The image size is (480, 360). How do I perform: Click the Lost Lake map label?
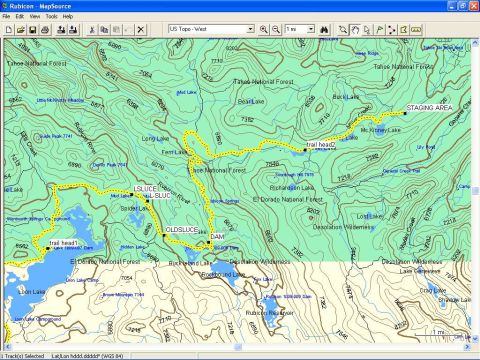[x=370, y=216]
